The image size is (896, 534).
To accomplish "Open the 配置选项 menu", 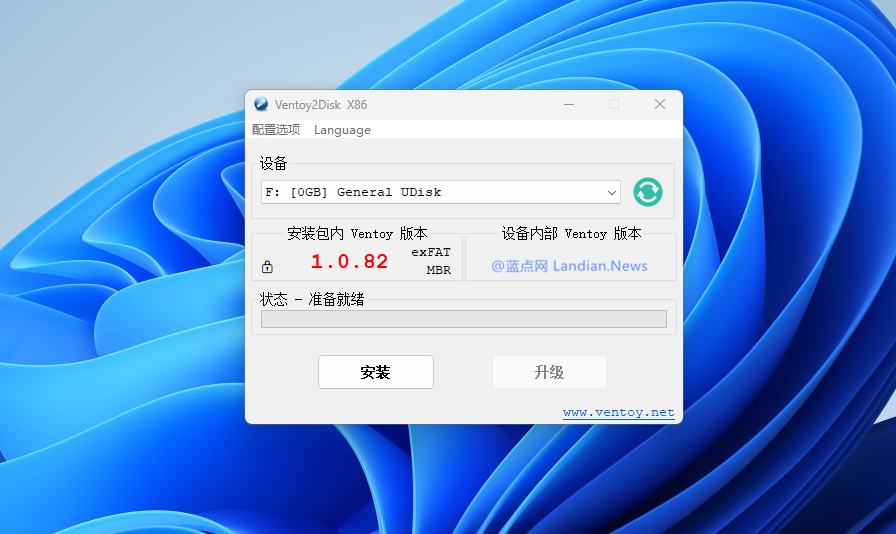I will (276, 130).
